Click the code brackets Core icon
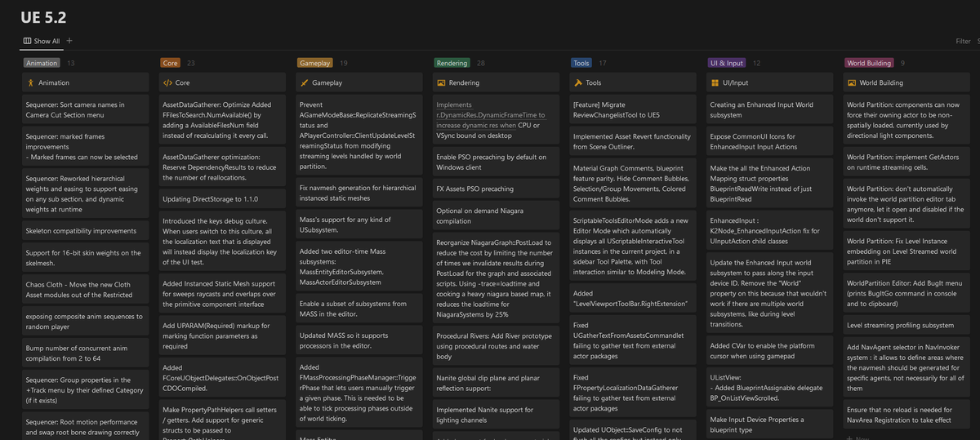 point(167,82)
